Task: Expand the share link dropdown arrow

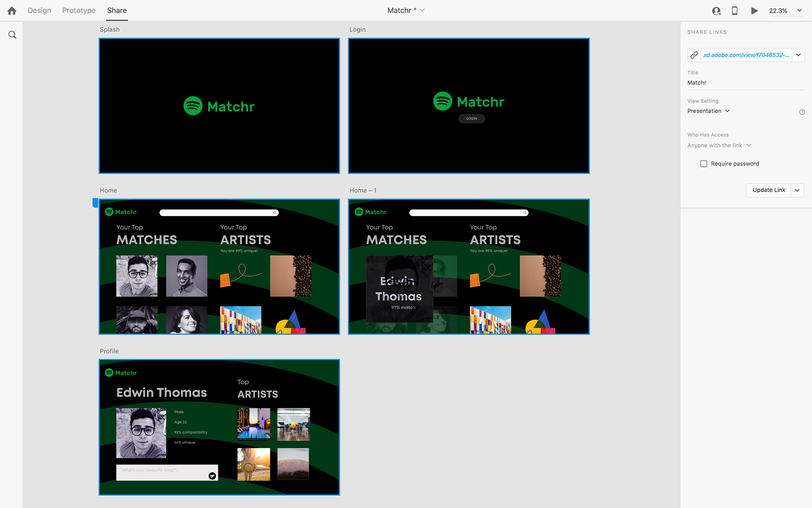Action: click(x=798, y=55)
